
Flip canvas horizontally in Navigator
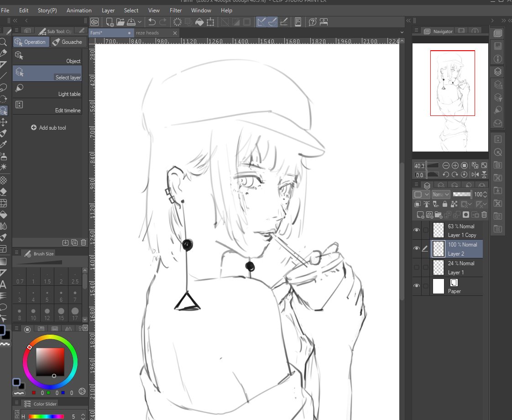click(x=475, y=175)
